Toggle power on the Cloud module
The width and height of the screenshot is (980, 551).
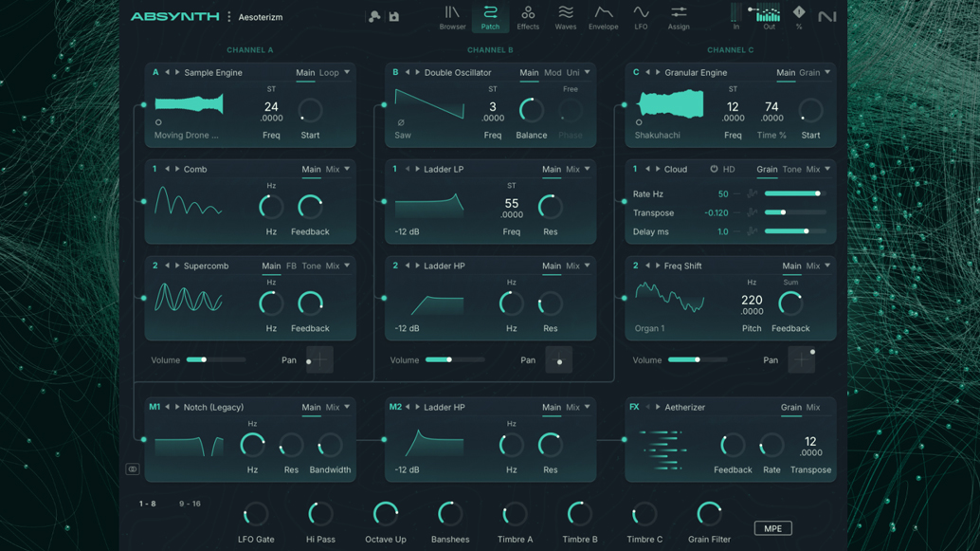pyautogui.click(x=715, y=169)
